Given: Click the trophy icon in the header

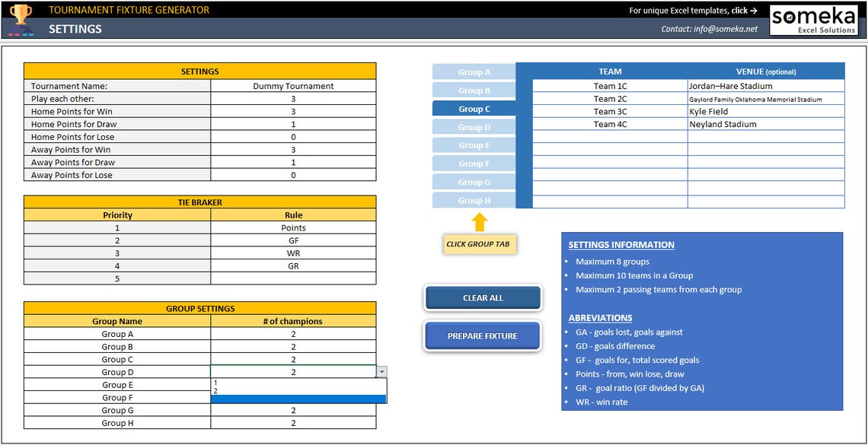Looking at the screenshot, I should coord(21,12).
